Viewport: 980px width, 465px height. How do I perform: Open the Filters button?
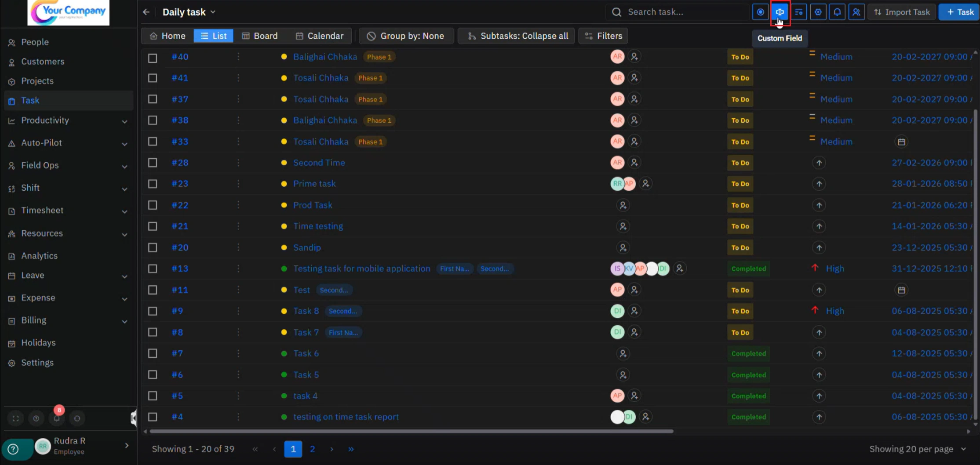click(x=603, y=36)
